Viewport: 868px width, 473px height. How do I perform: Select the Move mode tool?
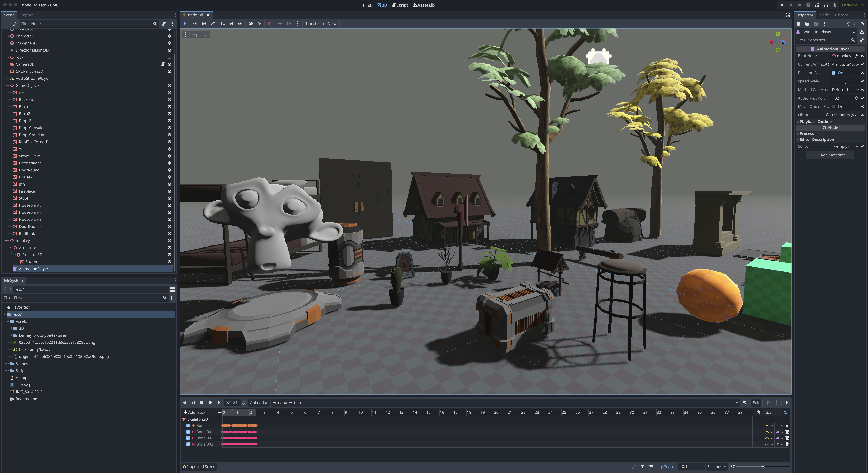coord(195,24)
